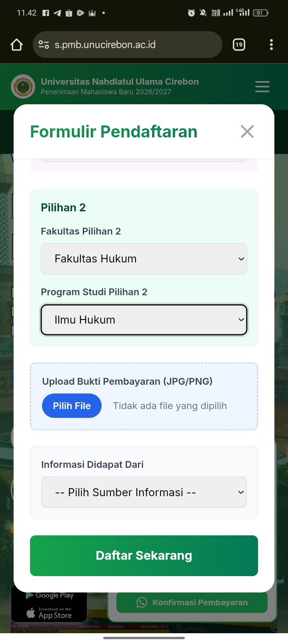Click the Universitas Nahdlatul Ulama Cirebon logo

pyautogui.click(x=23, y=86)
